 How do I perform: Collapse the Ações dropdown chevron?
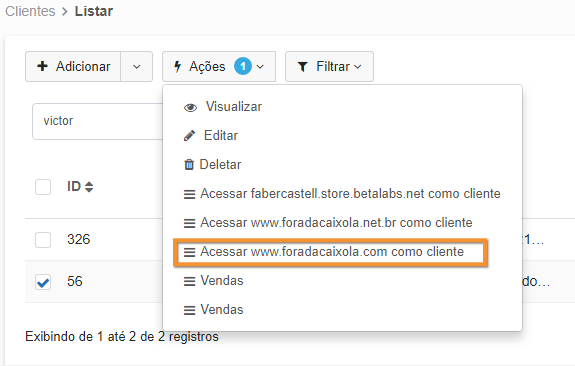(260, 67)
